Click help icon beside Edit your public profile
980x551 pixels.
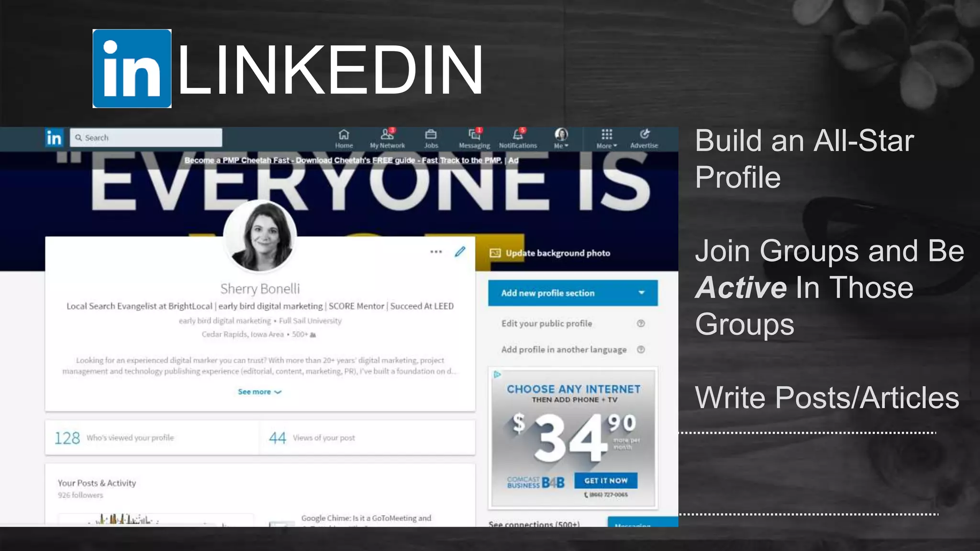(641, 323)
